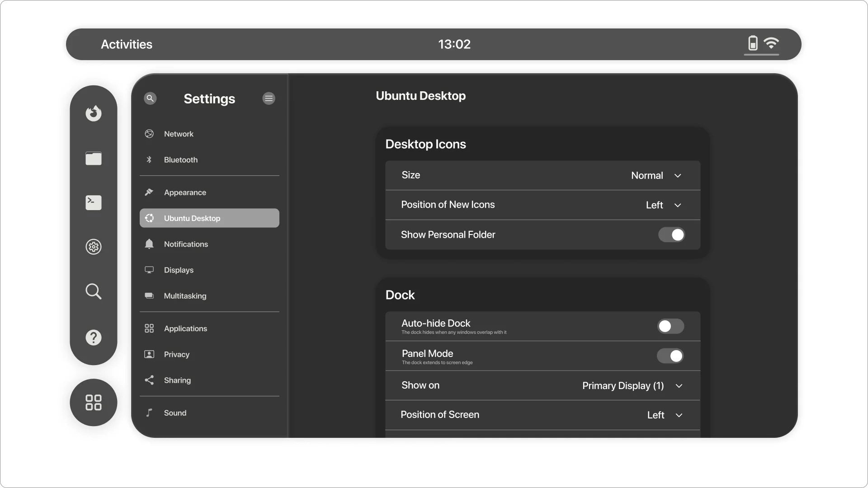Click 'The dock extends to screen edge' text
The width and height of the screenshot is (868, 488).
437,362
